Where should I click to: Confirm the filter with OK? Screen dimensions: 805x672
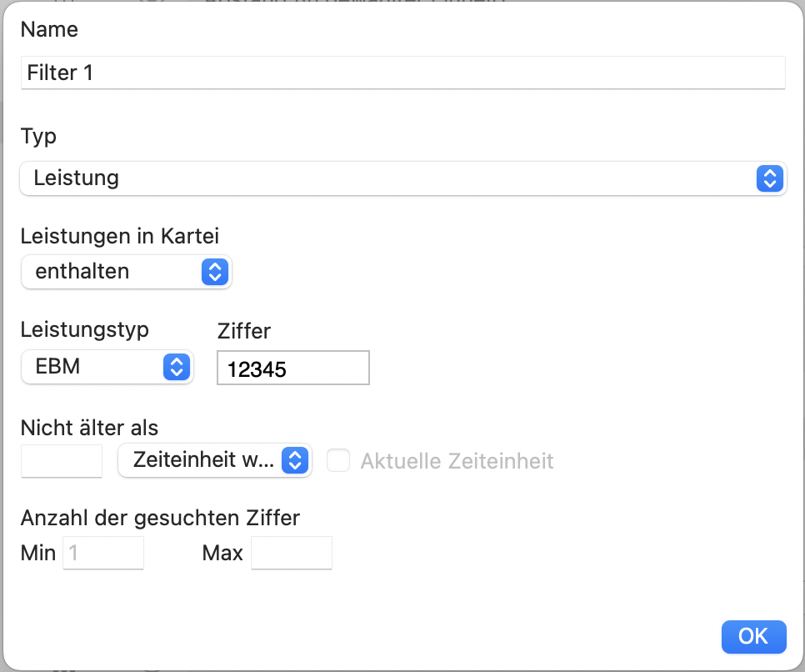coord(753,636)
